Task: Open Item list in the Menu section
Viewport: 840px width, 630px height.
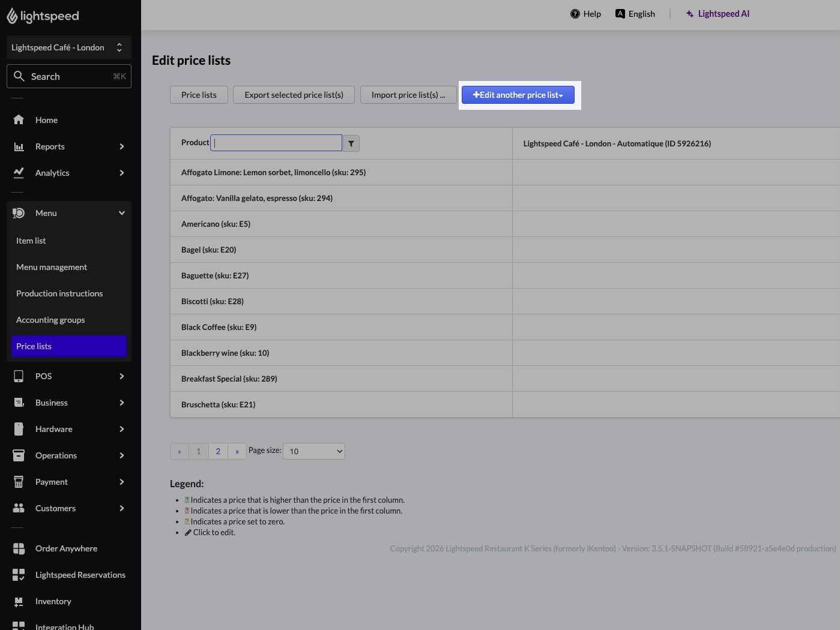Action: (69, 241)
